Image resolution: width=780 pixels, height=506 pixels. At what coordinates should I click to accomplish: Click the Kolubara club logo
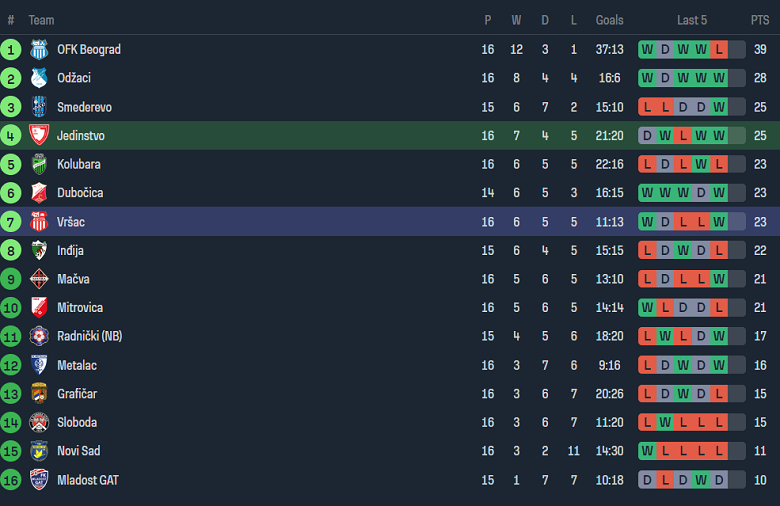point(39,164)
